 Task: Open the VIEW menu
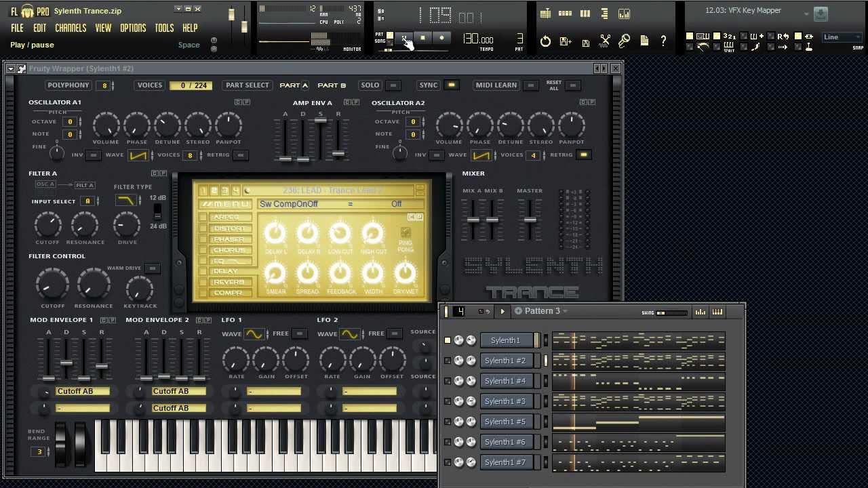(103, 28)
